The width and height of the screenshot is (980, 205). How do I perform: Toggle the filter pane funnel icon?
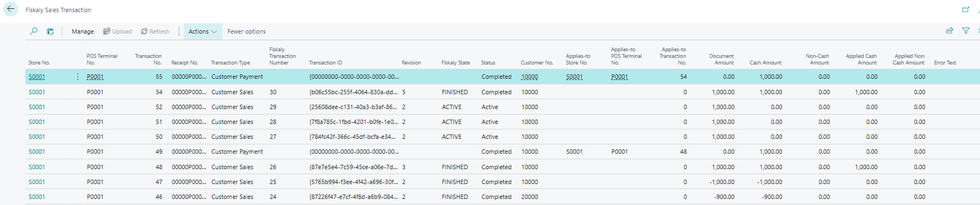pyautogui.click(x=966, y=31)
